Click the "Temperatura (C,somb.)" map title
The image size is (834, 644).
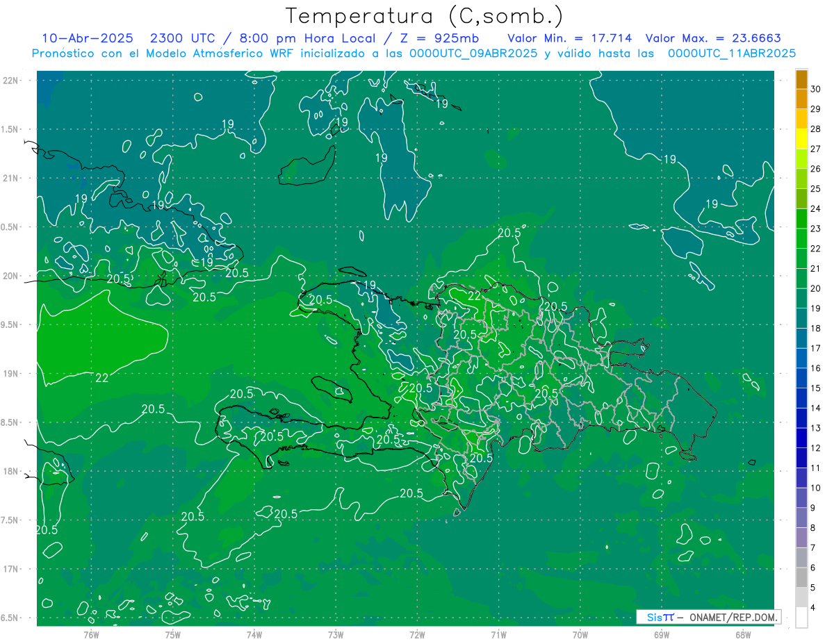coord(424,16)
